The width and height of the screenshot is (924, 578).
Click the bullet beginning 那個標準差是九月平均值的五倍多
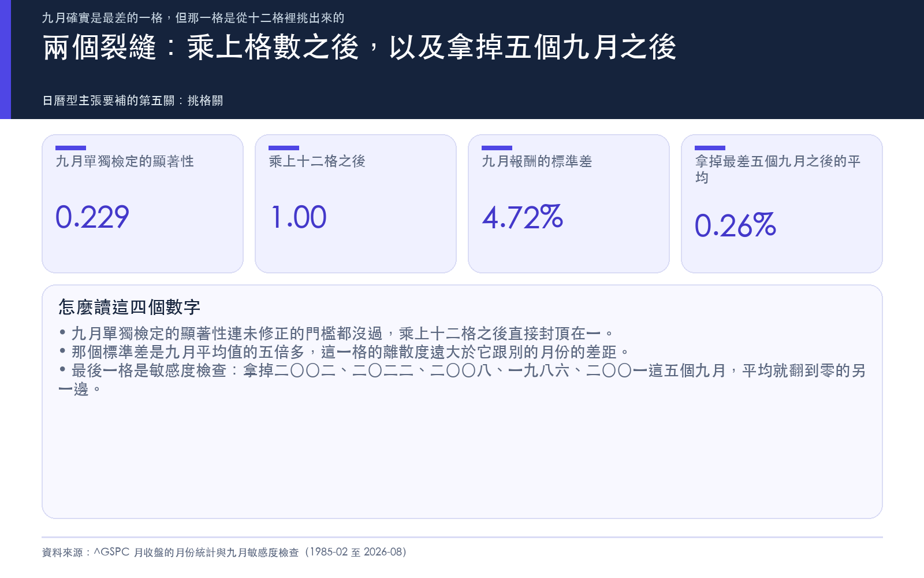coord(344,352)
